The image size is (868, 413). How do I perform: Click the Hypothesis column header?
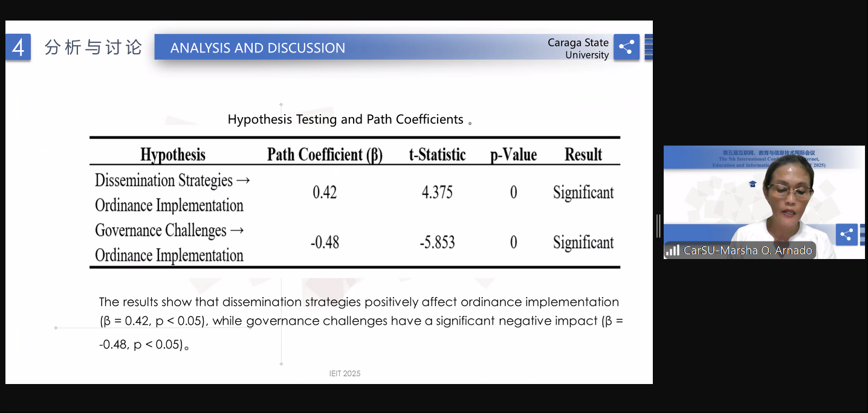173,155
